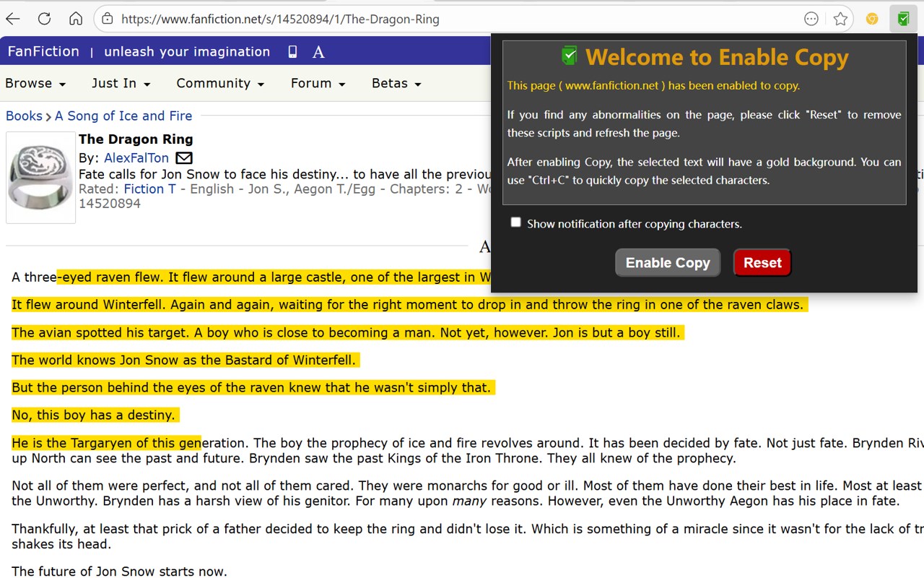
Task: Visit author AlexFalTon's profile
Action: click(x=136, y=158)
